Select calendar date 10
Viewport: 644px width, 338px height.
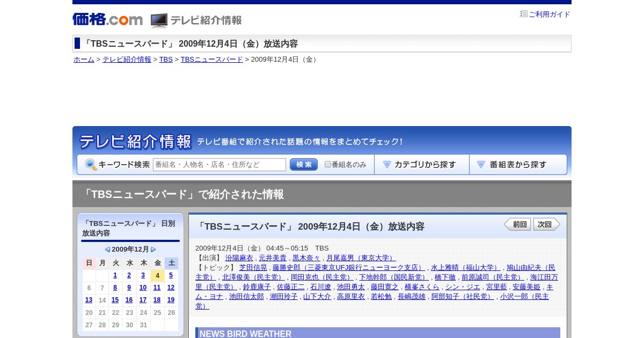point(143,288)
